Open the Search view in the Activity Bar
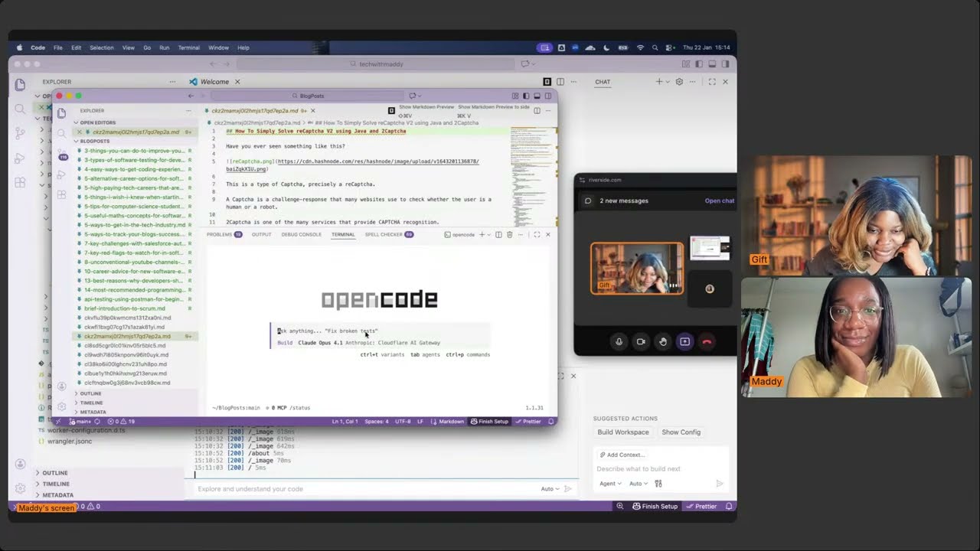 click(x=20, y=109)
